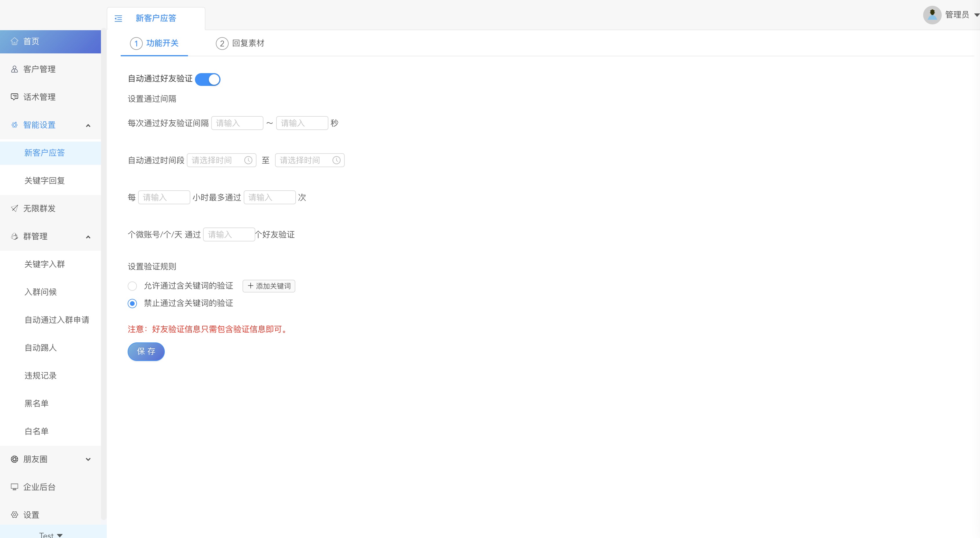Image resolution: width=980 pixels, height=538 pixels.
Task: Click the home icon beside 首页
Action: tap(15, 41)
